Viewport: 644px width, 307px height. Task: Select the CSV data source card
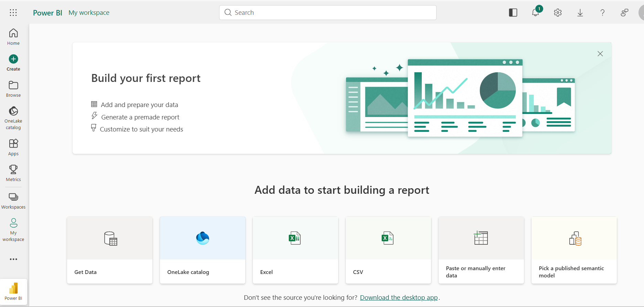[388, 250]
